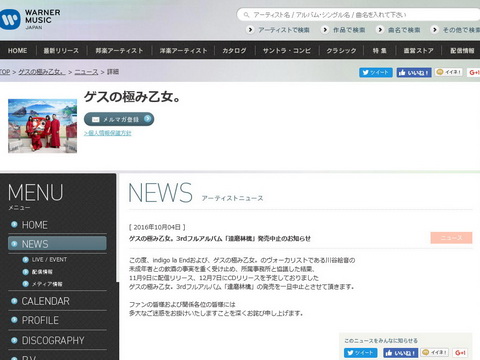Screen dimensions: 480x360
Task: Open サントラ・コンピ navigation item
Action: (x=287, y=51)
